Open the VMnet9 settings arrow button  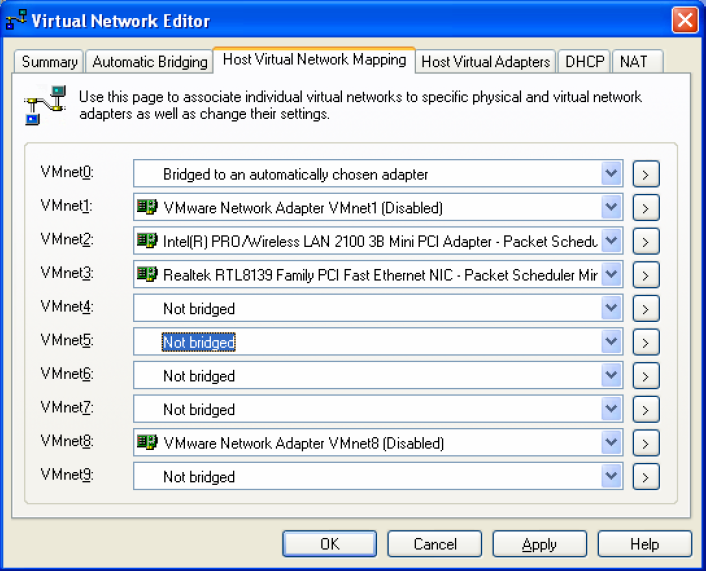coord(646,477)
